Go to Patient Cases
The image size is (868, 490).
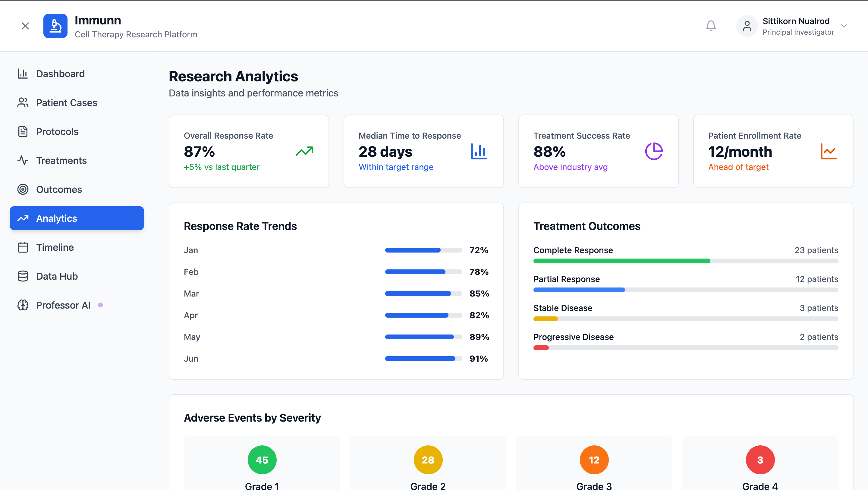66,103
